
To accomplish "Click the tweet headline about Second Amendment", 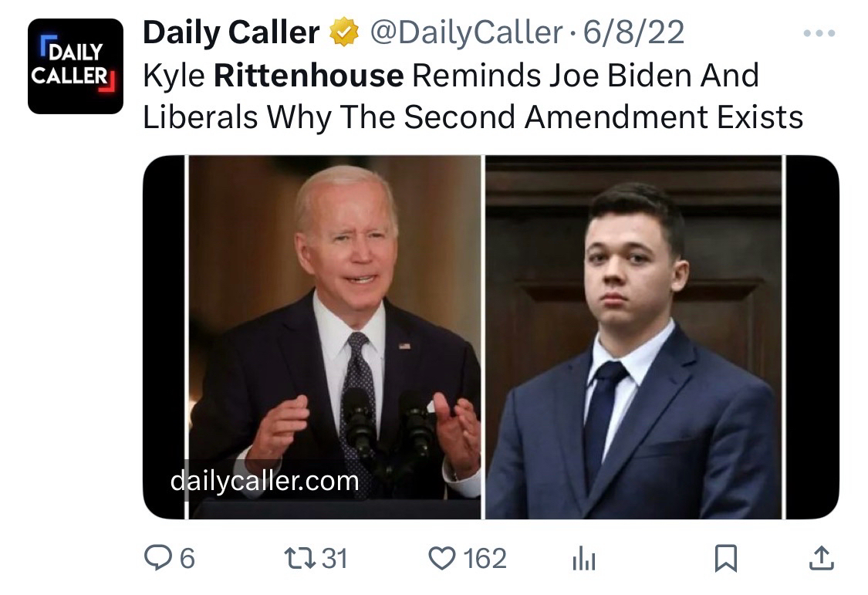I will 473,96.
